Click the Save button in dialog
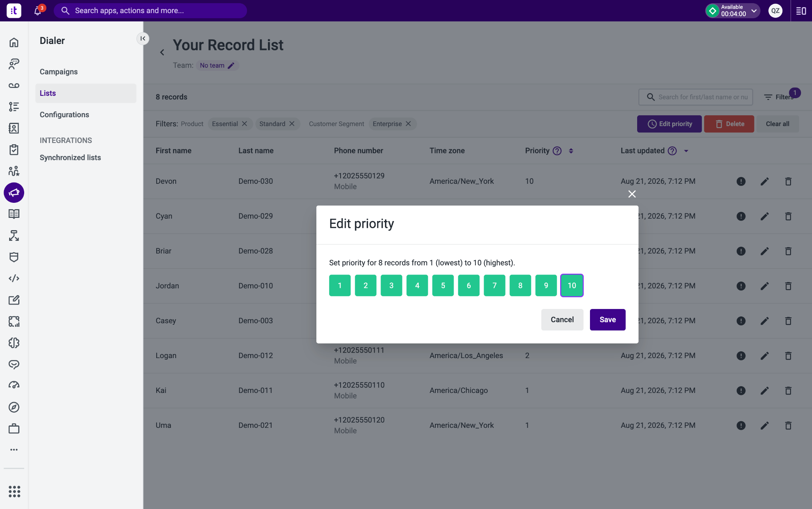This screenshot has width=812, height=509. [607, 320]
